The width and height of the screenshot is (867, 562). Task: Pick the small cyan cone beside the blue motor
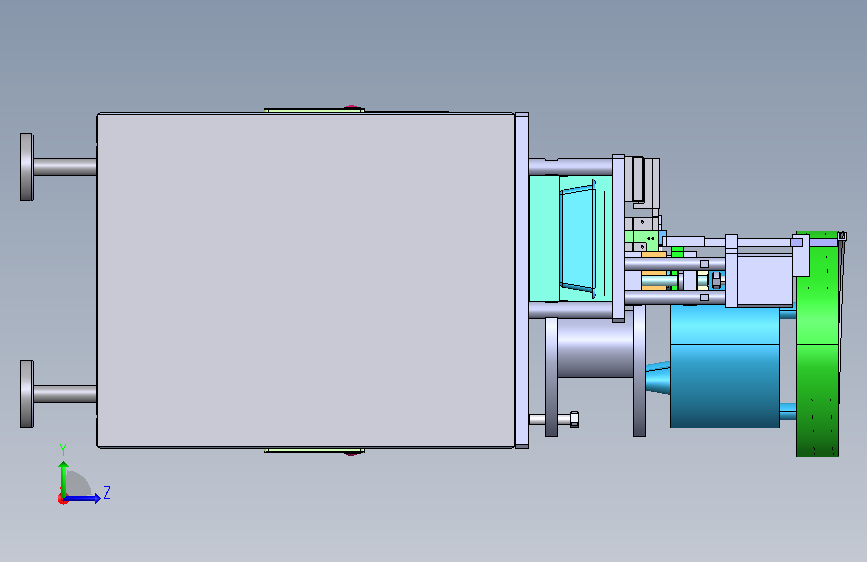coord(658,377)
